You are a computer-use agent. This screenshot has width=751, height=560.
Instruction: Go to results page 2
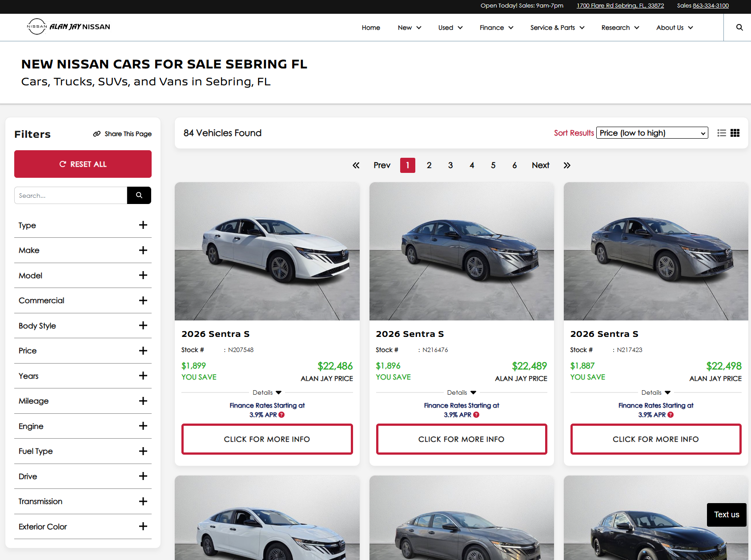(429, 165)
